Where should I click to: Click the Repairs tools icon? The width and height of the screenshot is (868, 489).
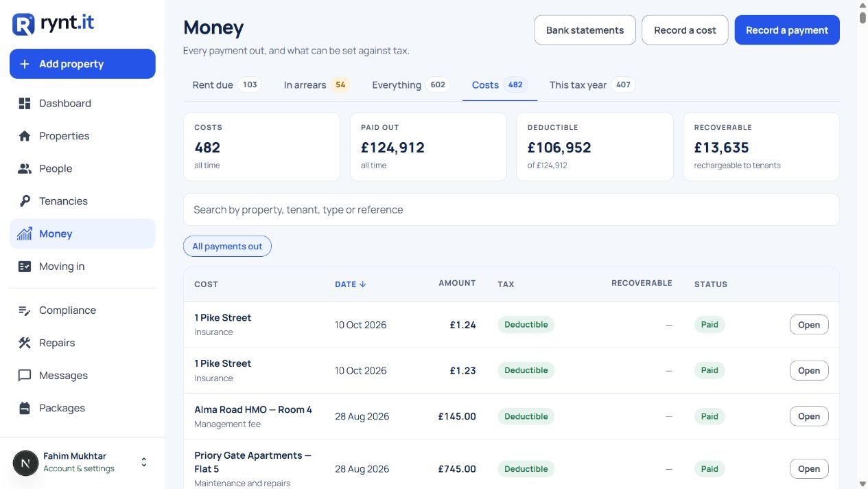[25, 343]
